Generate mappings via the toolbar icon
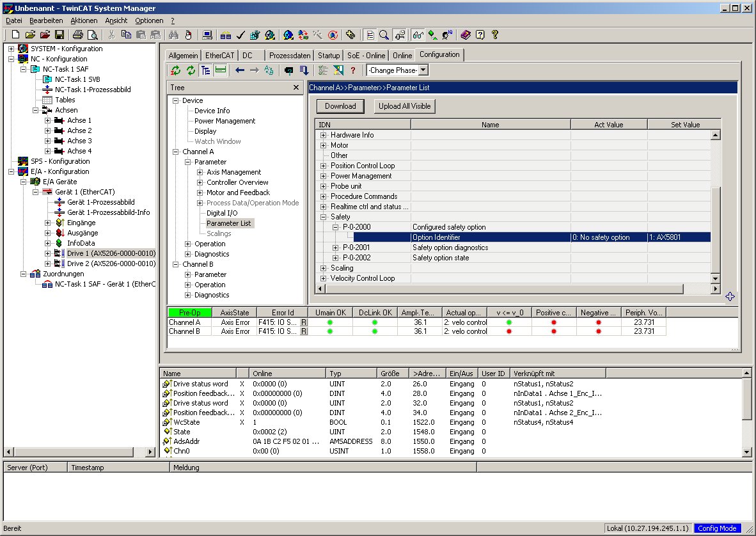756x536 pixels. [x=226, y=35]
